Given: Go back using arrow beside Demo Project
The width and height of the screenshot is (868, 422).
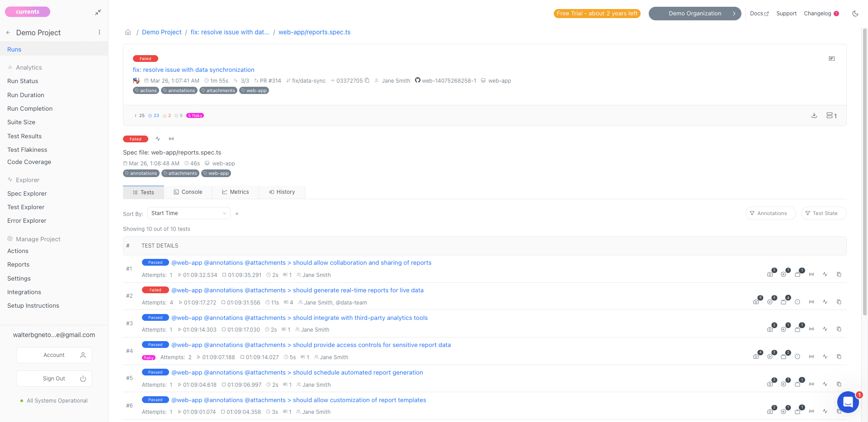Looking at the screenshot, I should click(x=8, y=33).
